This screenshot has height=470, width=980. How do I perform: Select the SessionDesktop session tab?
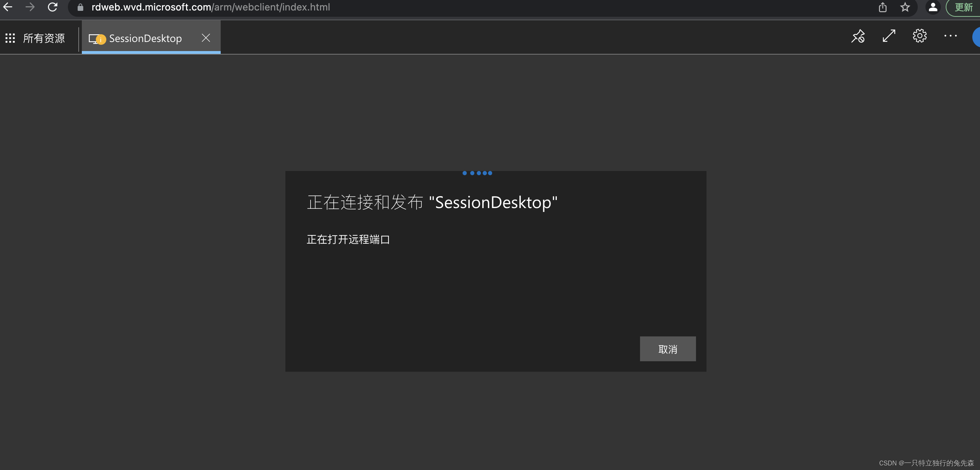(x=145, y=38)
